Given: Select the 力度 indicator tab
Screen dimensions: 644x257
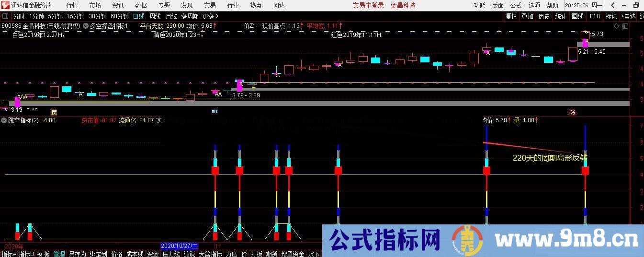Looking at the screenshot, I should click(x=231, y=254).
